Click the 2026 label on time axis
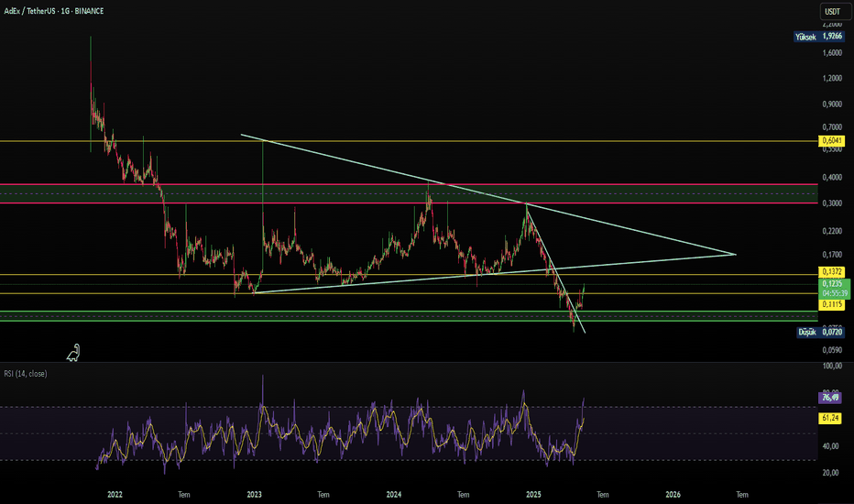854x504 pixels. tap(673, 495)
